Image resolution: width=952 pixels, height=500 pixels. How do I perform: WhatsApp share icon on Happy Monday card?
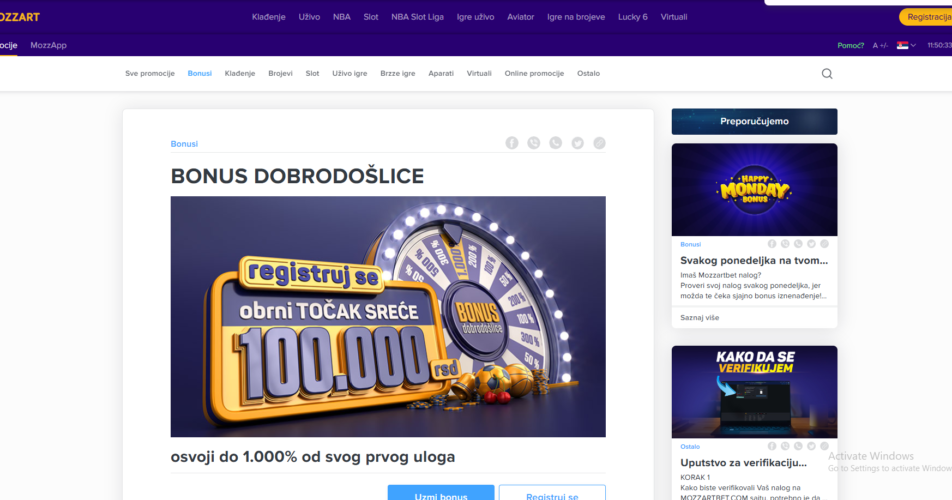point(798,244)
